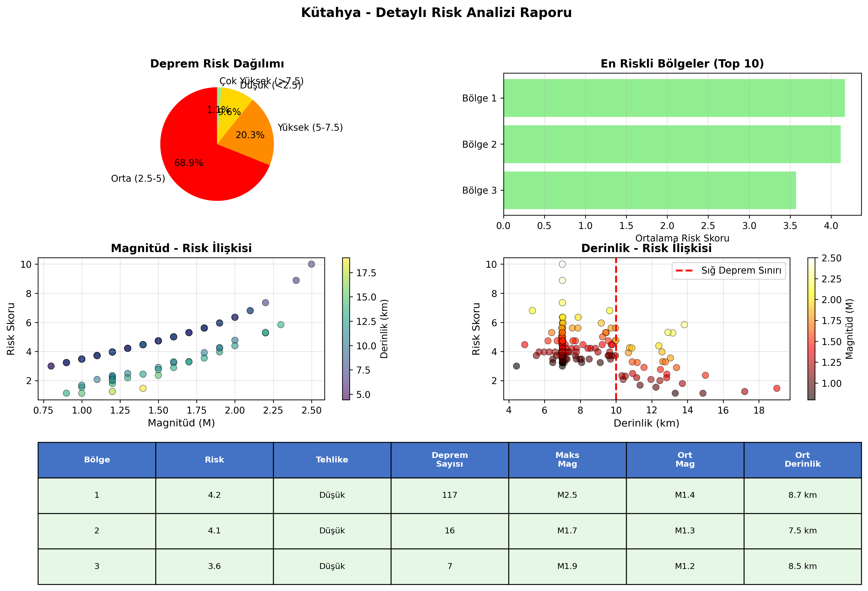Click the Bölge 1 green bar
868x591 pixels.
pos(674,98)
